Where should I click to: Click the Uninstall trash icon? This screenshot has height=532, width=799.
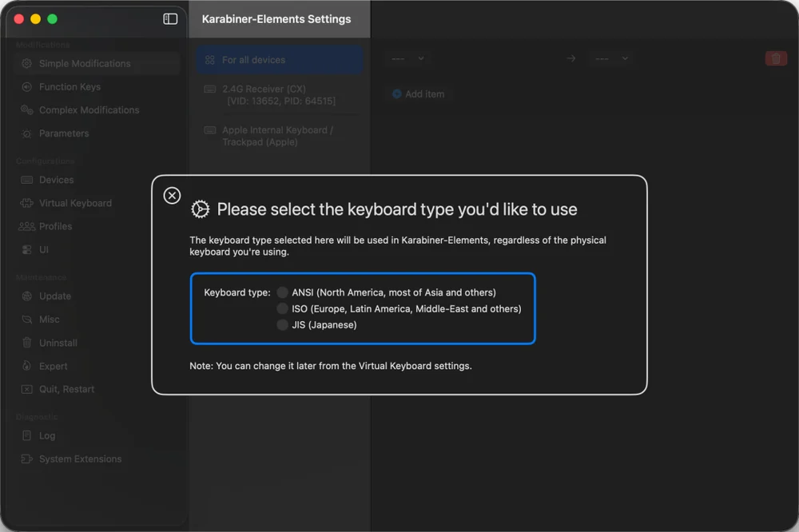(26, 343)
